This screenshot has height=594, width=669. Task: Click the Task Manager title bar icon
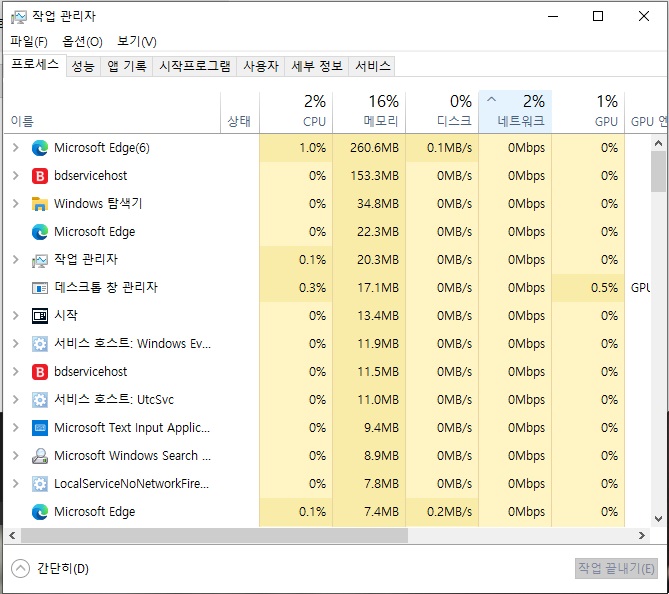coord(18,17)
